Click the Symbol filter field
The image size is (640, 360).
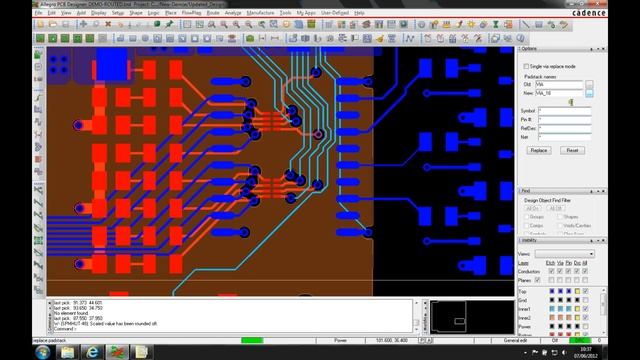pos(564,111)
